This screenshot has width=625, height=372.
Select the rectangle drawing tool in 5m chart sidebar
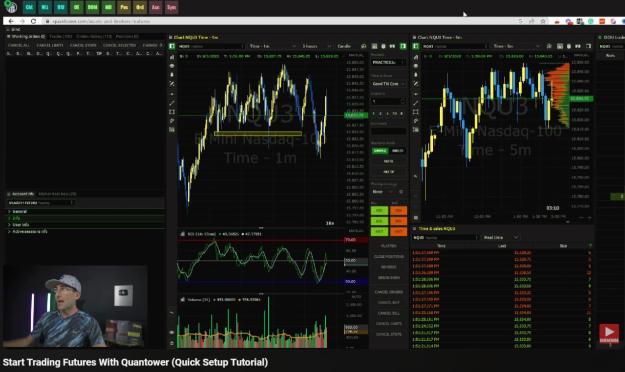point(416,112)
